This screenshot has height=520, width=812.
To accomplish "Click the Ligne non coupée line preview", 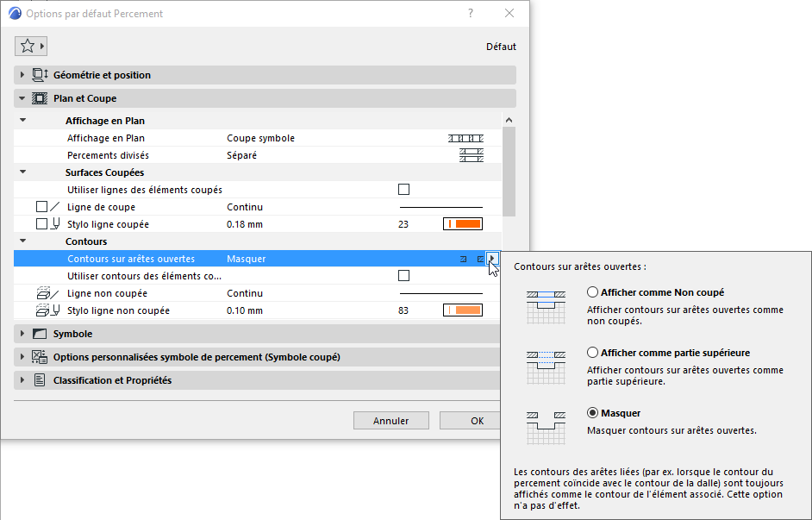I will point(441,293).
